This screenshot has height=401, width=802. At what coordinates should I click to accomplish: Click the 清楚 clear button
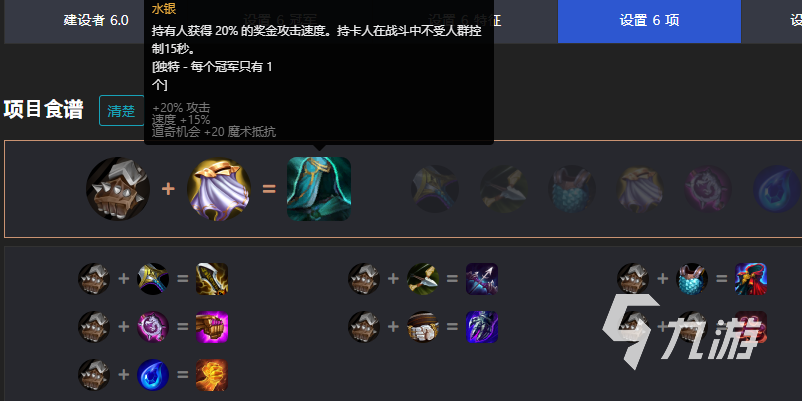coord(121,110)
